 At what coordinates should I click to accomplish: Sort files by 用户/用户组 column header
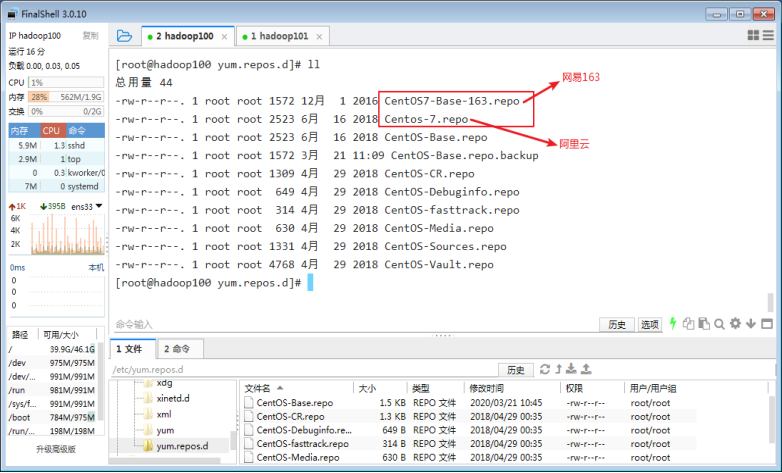tap(696, 388)
